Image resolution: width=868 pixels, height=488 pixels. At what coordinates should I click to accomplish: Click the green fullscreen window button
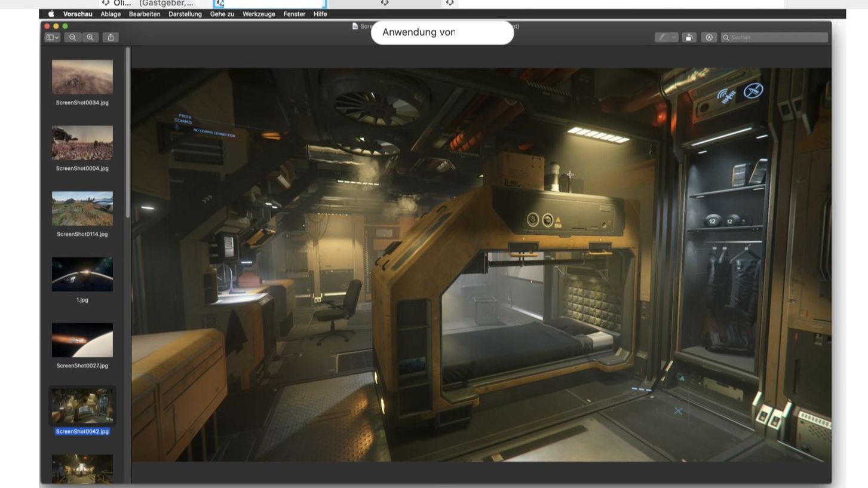click(x=65, y=26)
